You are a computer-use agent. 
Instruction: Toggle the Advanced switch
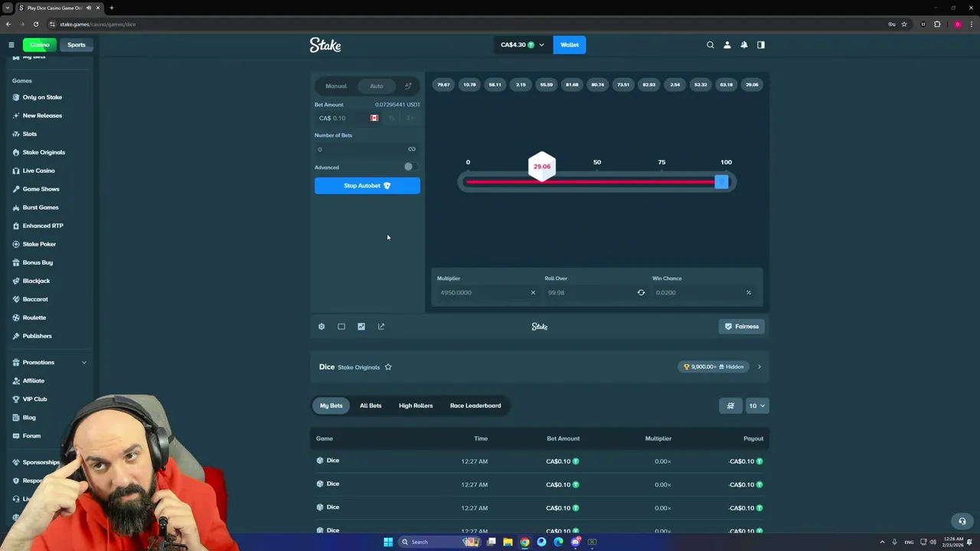tap(411, 167)
